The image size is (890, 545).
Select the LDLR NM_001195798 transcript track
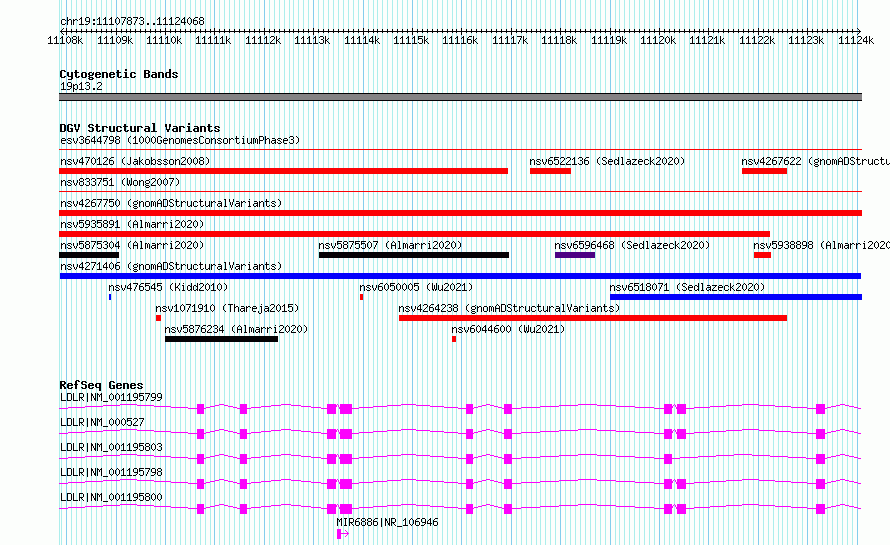click(460, 483)
